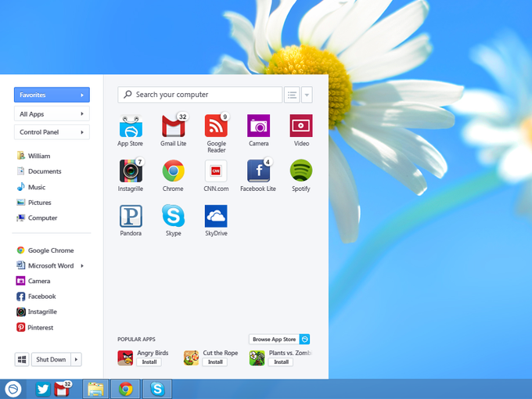Expand the dropdown arrow beside list view
This screenshot has width=532, height=399.
(x=307, y=95)
